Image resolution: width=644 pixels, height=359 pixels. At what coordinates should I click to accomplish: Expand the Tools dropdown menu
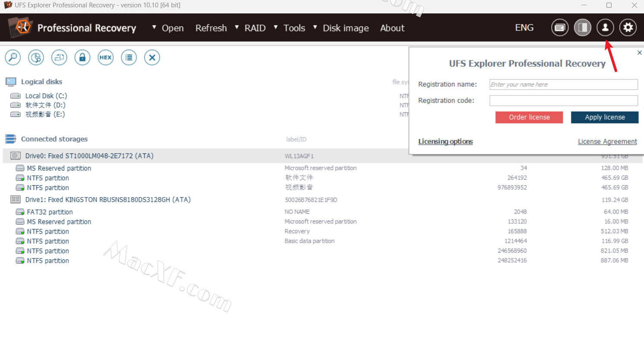point(290,28)
